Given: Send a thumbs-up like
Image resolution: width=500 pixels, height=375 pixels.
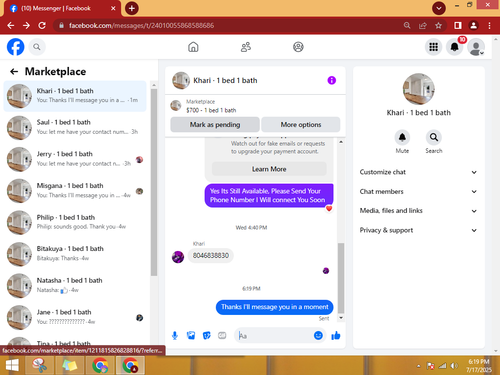Looking at the screenshot, I should (x=336, y=335).
